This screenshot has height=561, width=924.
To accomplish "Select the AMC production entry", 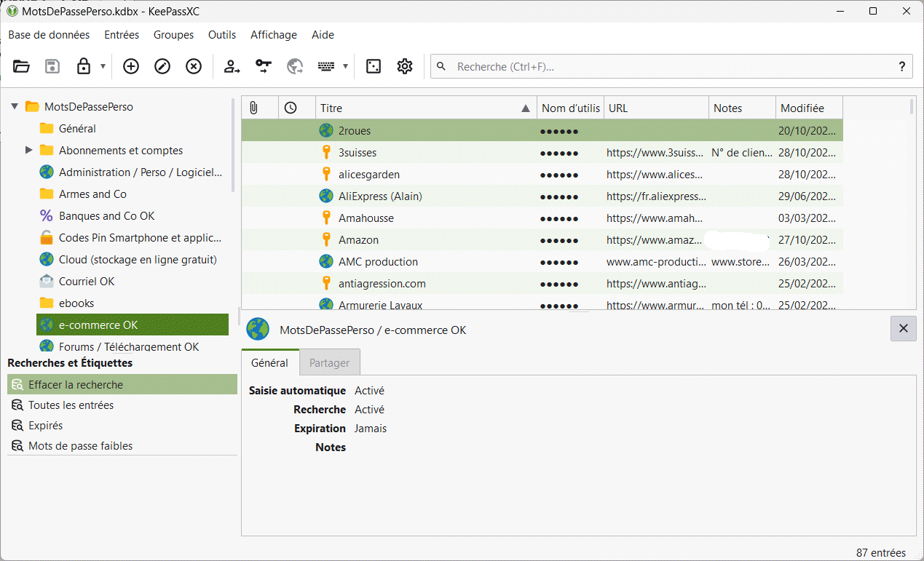I will (542, 262).
